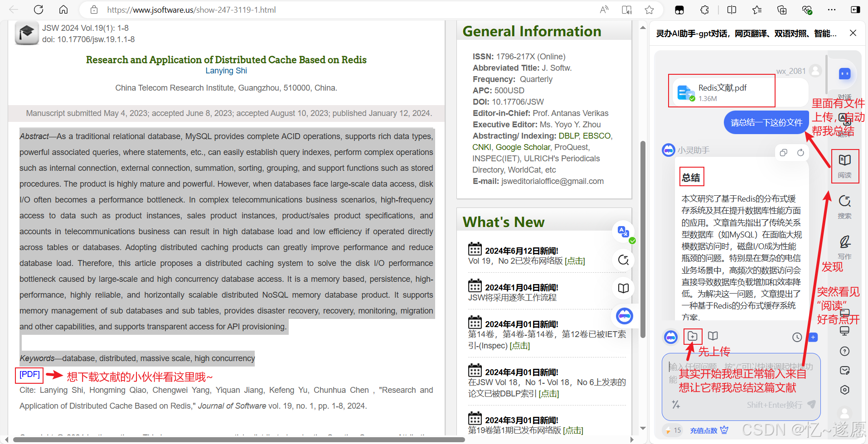Click the 请总结一下这份文件 message bubble
The height and width of the screenshot is (444, 868).
(x=766, y=122)
